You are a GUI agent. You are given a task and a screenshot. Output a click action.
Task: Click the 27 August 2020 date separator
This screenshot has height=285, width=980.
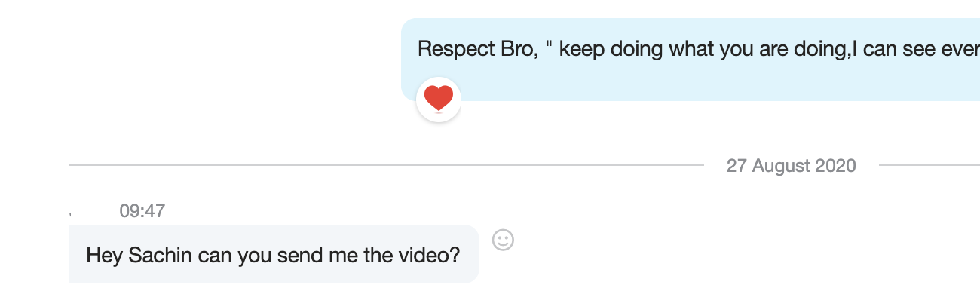coord(791,165)
